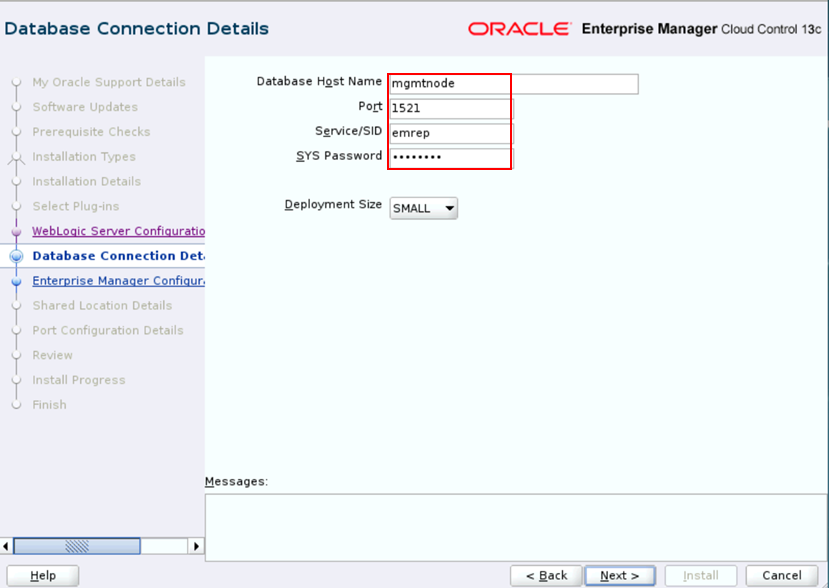Click the Installation Types step text
The height and width of the screenshot is (588, 830).
click(x=84, y=157)
